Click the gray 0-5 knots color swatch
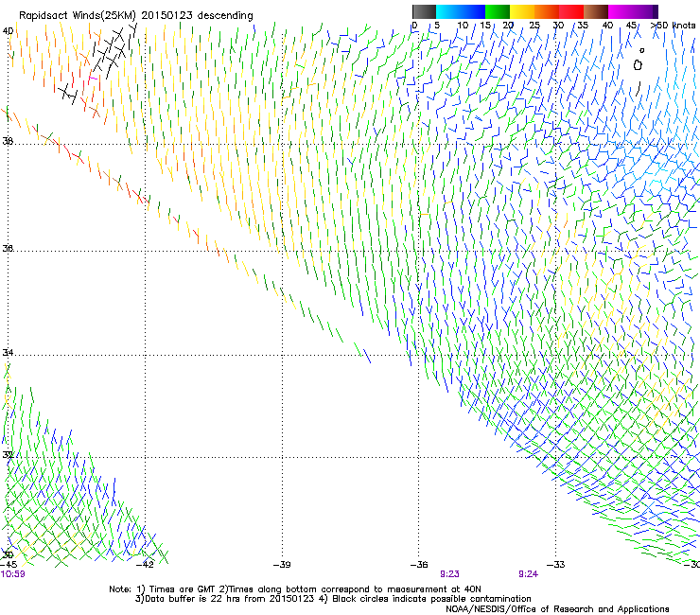The width and height of the screenshot is (700, 615). point(424,11)
